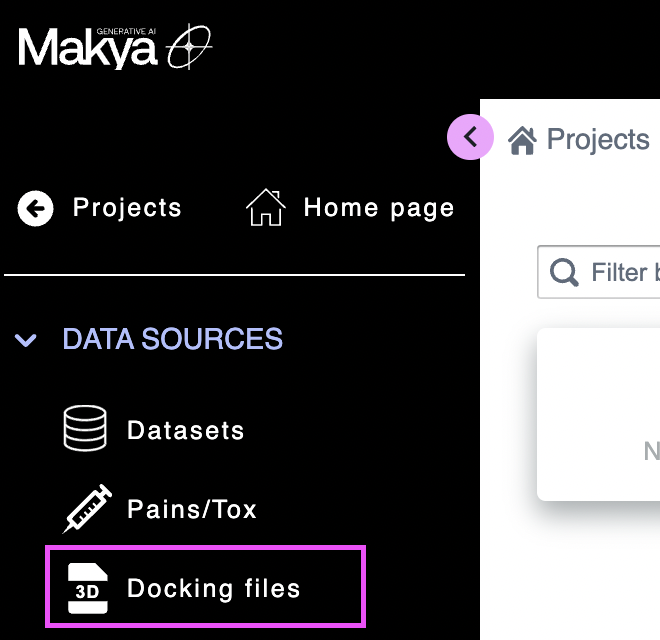Open the Home page link
660x640 pixels.
pos(378,208)
